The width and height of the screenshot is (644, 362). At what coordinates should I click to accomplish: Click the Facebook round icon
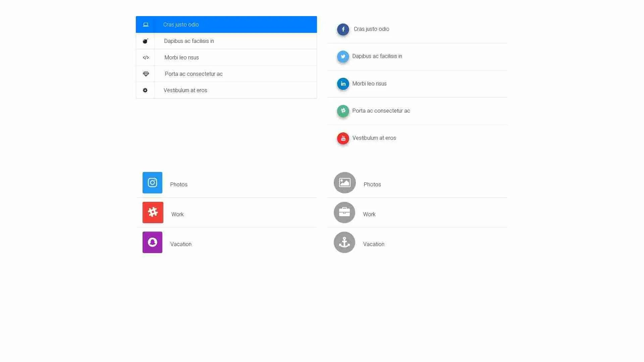[343, 29]
